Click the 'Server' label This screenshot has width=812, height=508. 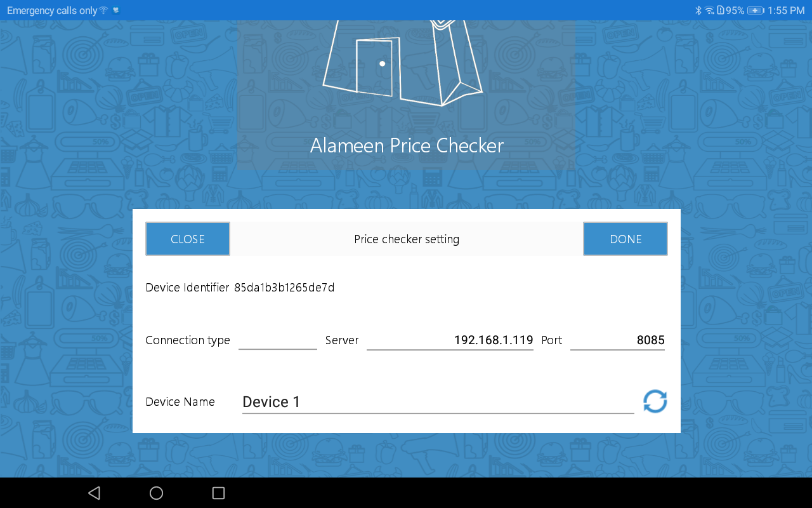coord(342,340)
